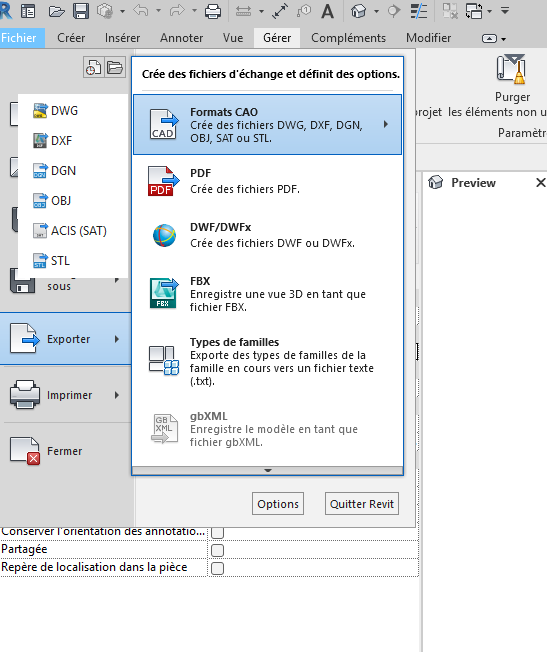Viewport: 547px width, 652px height.
Task: Open the Compléments ribbon tab
Action: pos(349,38)
